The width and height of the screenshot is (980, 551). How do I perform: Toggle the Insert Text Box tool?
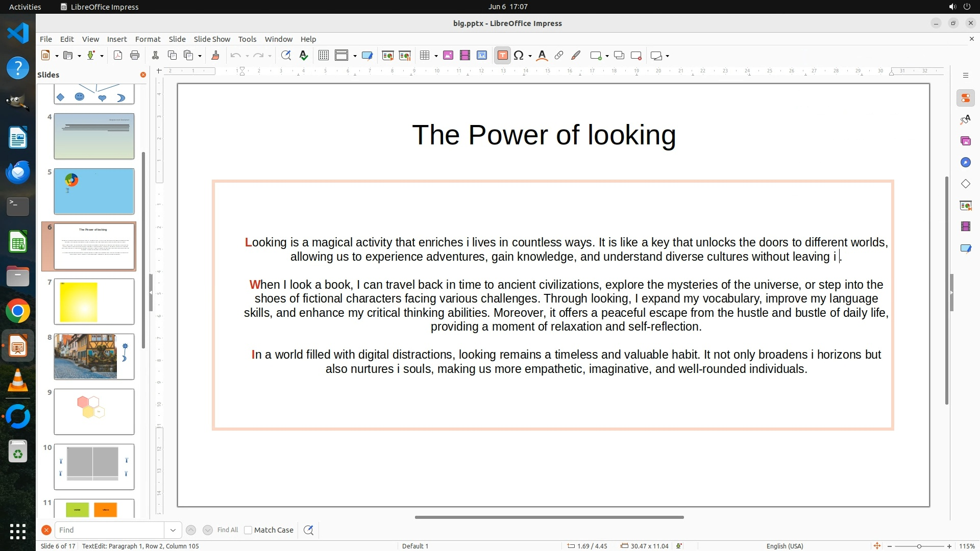click(502, 56)
